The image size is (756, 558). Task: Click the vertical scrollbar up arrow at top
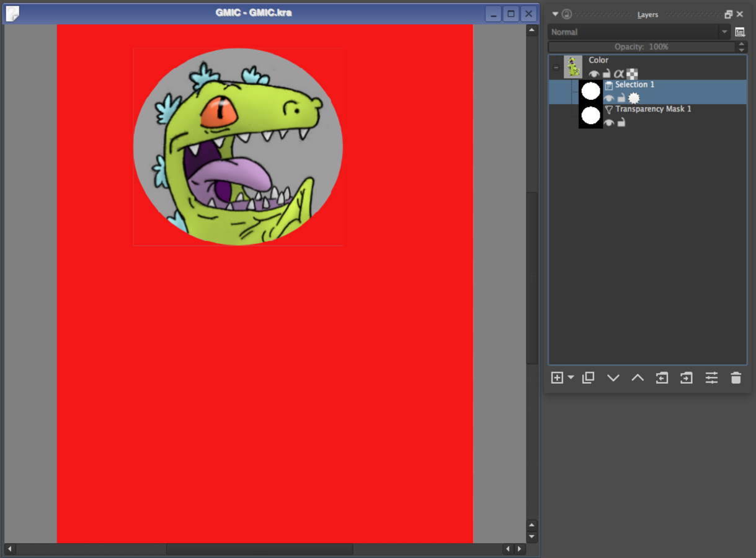(531, 30)
